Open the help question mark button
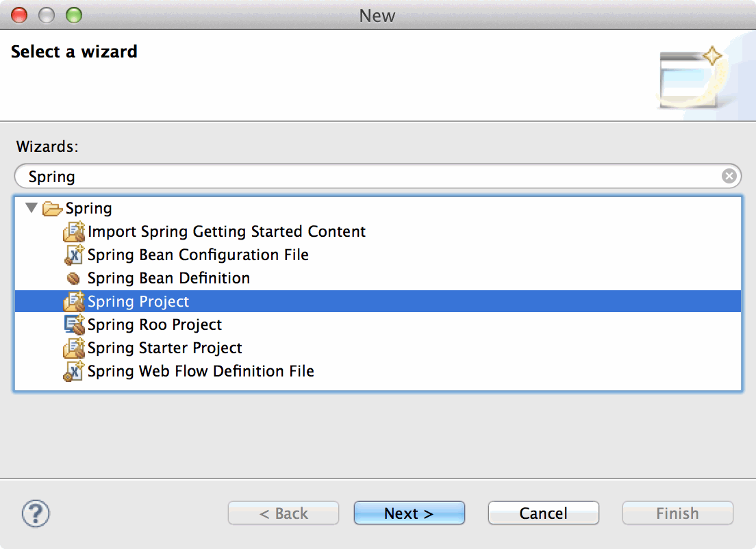756x549 pixels. pyautogui.click(x=36, y=513)
